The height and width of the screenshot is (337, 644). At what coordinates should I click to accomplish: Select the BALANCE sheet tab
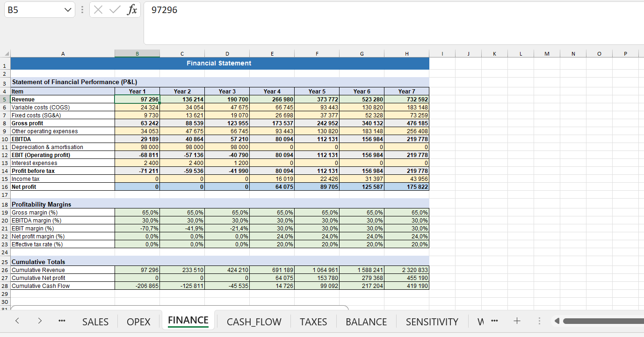tap(366, 322)
